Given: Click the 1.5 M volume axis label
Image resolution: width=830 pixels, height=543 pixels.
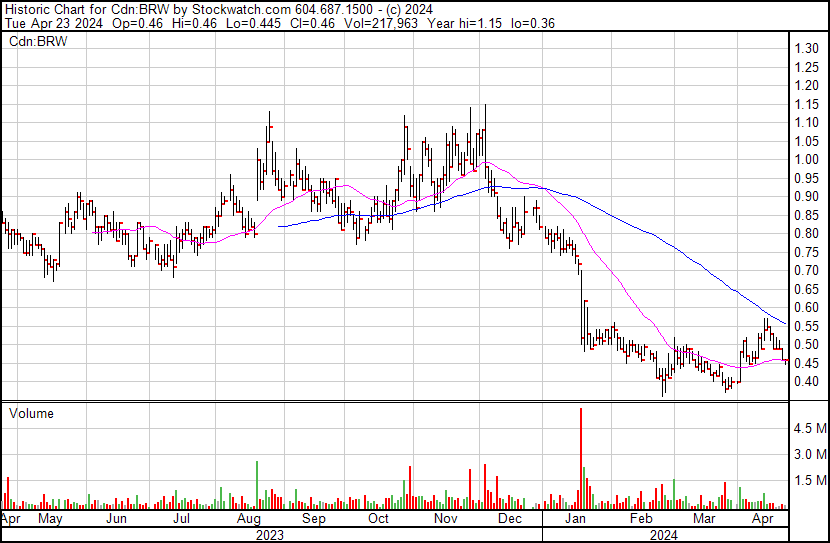Looking at the screenshot, I should point(809,481).
